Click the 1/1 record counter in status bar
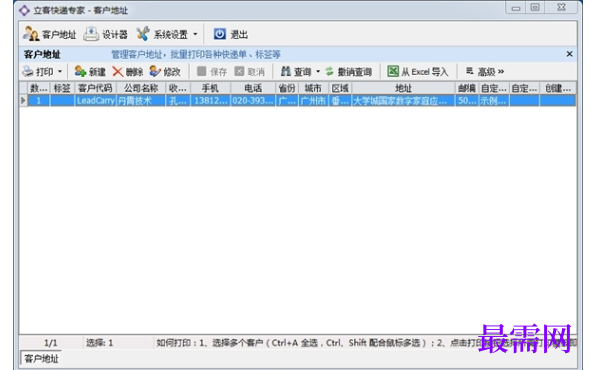This screenshot has height=370, width=590. tap(51, 343)
